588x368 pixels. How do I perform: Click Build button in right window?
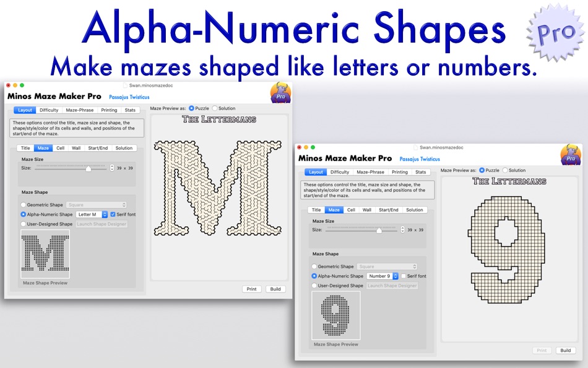click(566, 351)
